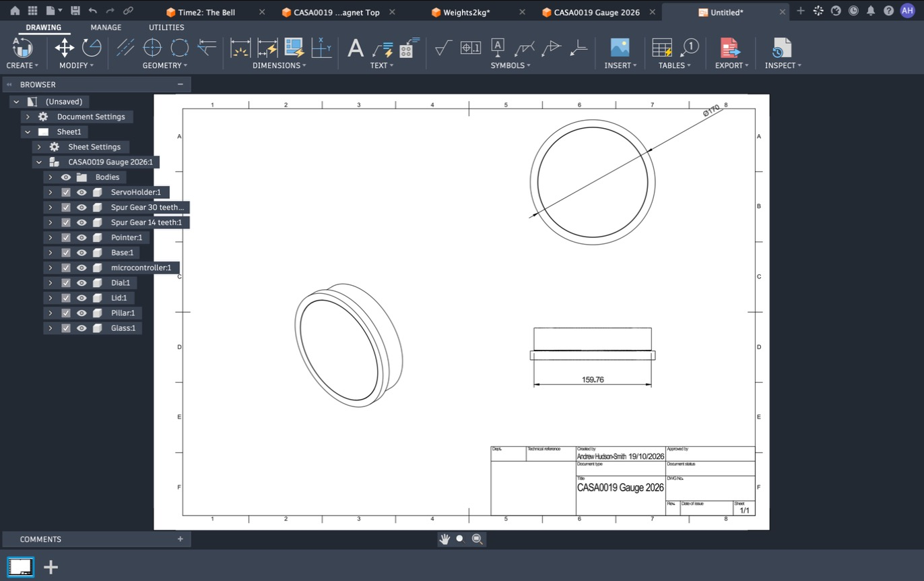Add a new sheet with plus button
The width and height of the screenshot is (924, 581).
(x=51, y=567)
